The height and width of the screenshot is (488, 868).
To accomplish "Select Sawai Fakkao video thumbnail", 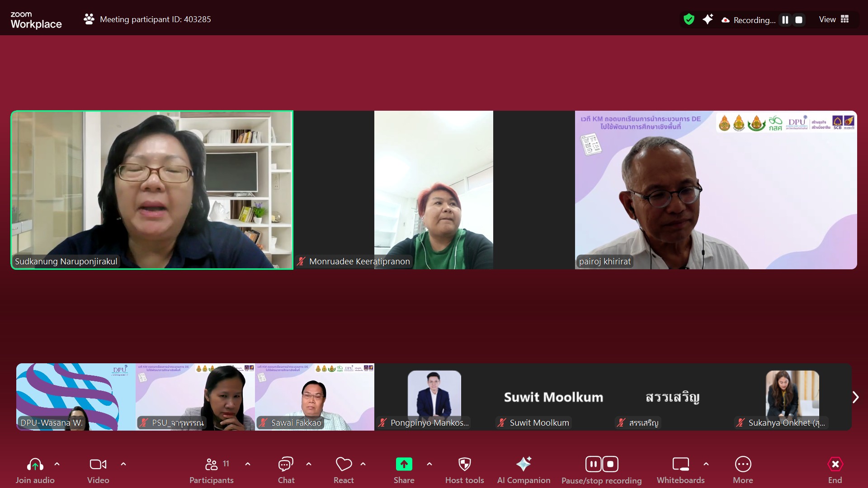I will (314, 397).
